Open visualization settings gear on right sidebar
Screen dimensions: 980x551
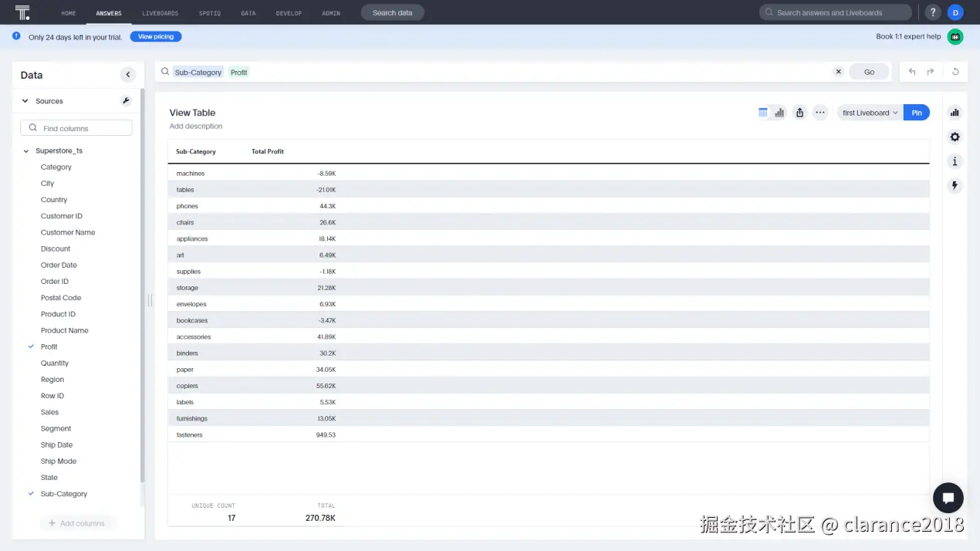click(955, 137)
